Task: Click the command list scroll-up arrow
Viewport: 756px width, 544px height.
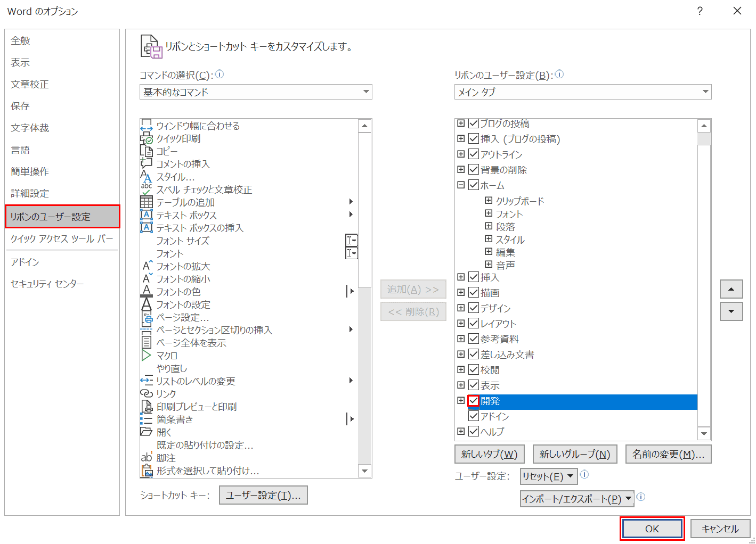Action: 364,126
